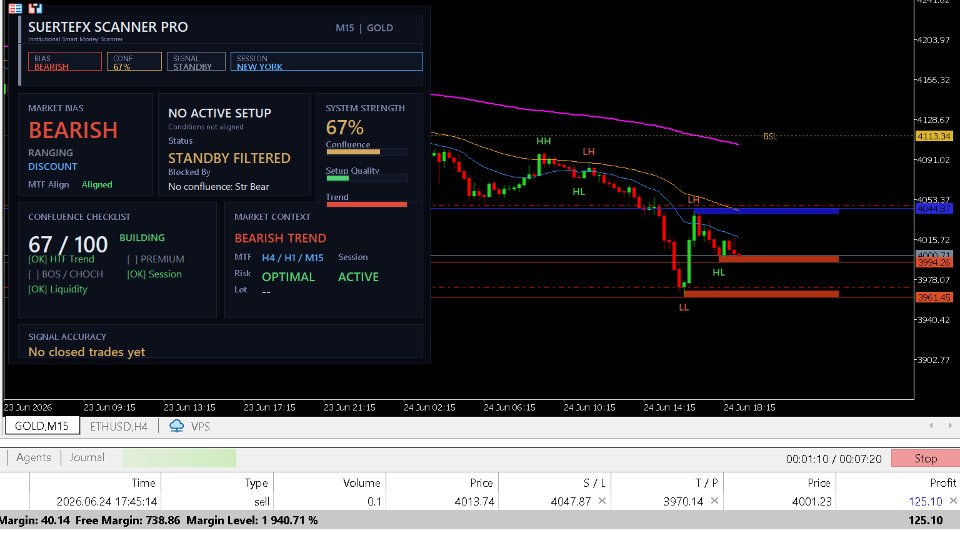Image resolution: width=960 pixels, height=533 pixels.
Task: Click the No closed trades yet message
Action: click(x=86, y=352)
